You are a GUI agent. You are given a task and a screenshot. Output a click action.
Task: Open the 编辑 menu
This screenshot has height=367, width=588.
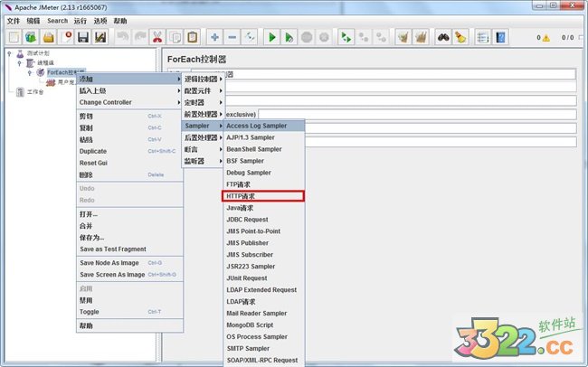pos(33,21)
